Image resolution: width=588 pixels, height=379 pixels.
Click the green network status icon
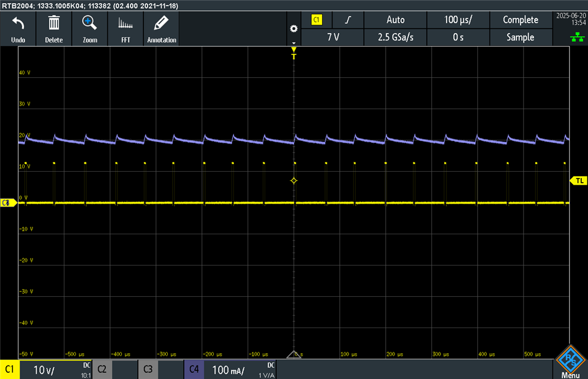[x=577, y=37]
